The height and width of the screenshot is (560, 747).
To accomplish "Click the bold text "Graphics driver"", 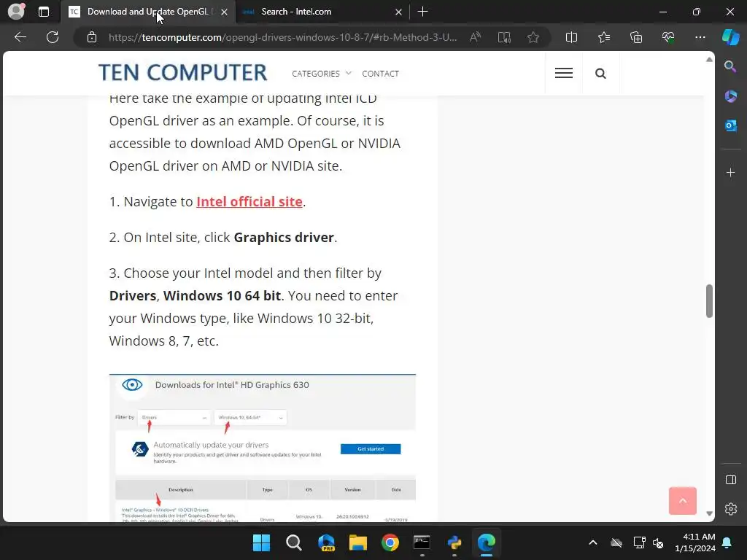I will click(284, 237).
